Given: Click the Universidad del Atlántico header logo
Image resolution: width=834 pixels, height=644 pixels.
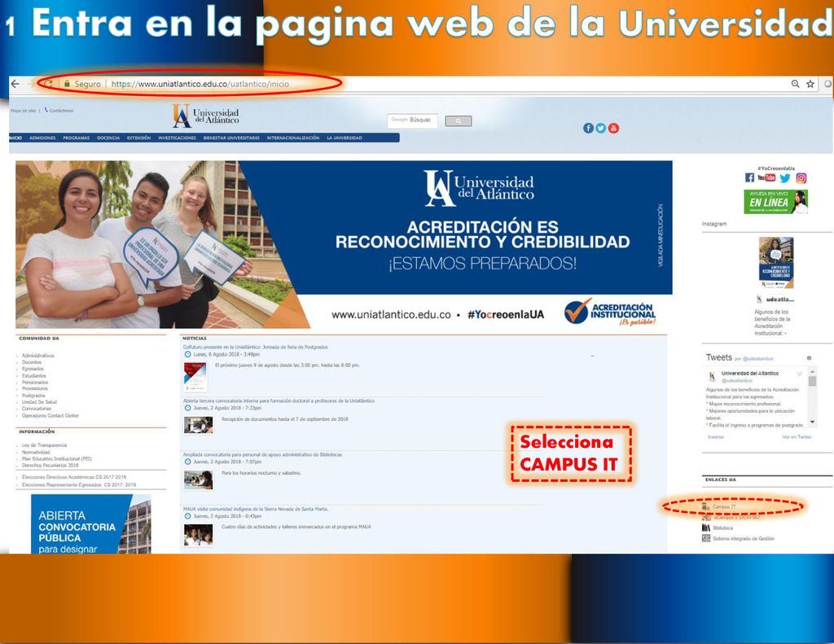Looking at the screenshot, I should point(205,116).
